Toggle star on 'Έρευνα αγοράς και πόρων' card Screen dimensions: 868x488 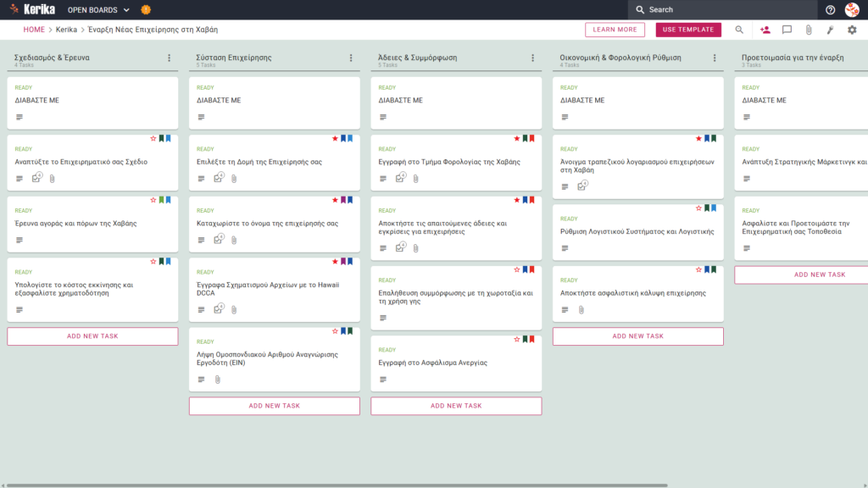pos(153,200)
